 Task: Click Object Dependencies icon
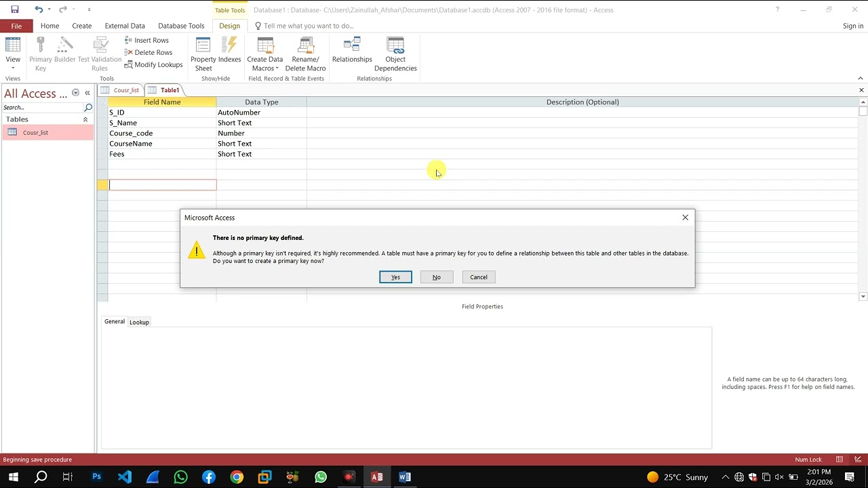click(395, 45)
